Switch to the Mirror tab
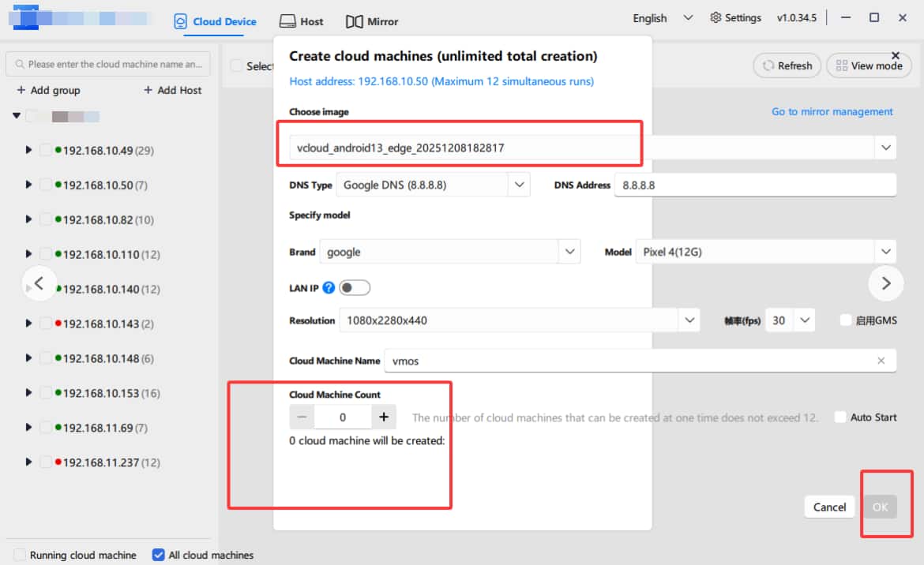 click(372, 21)
